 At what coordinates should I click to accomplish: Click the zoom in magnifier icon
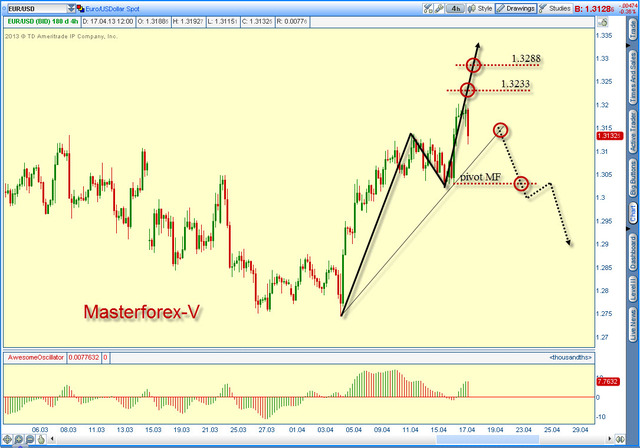point(18,439)
